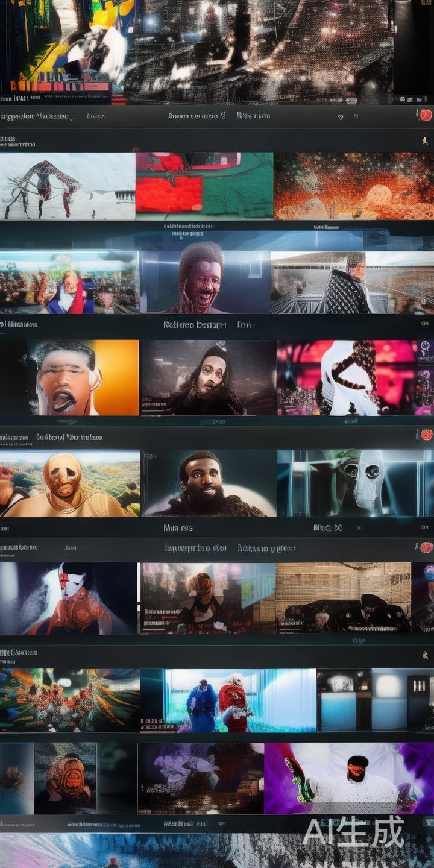This screenshot has width=434, height=868.
Task: Click the left section heading in the top header
Action: tap(35, 116)
